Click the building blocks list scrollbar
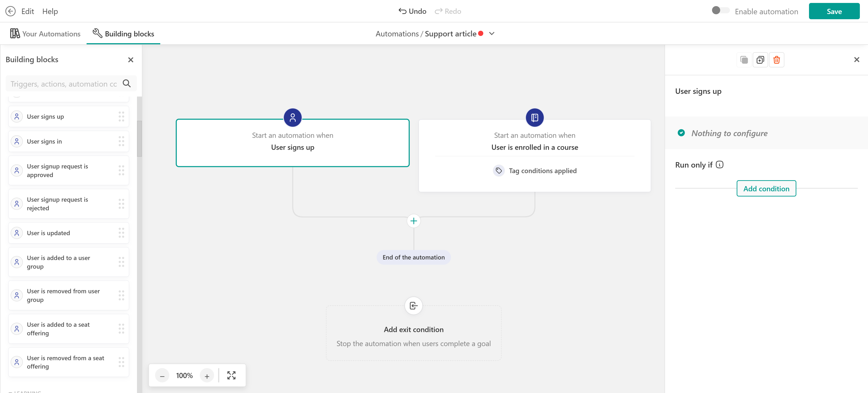The width and height of the screenshot is (868, 393). coord(139,139)
